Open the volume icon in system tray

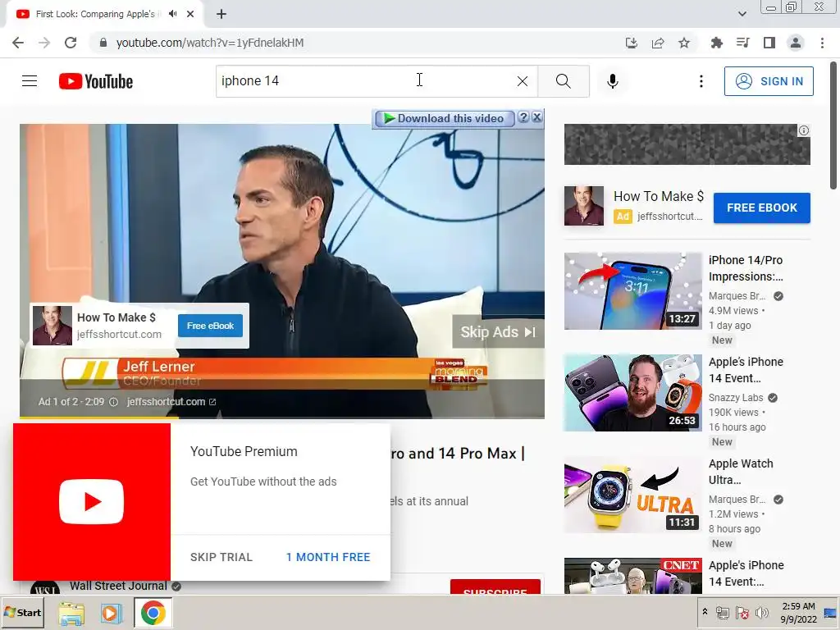tap(761, 613)
